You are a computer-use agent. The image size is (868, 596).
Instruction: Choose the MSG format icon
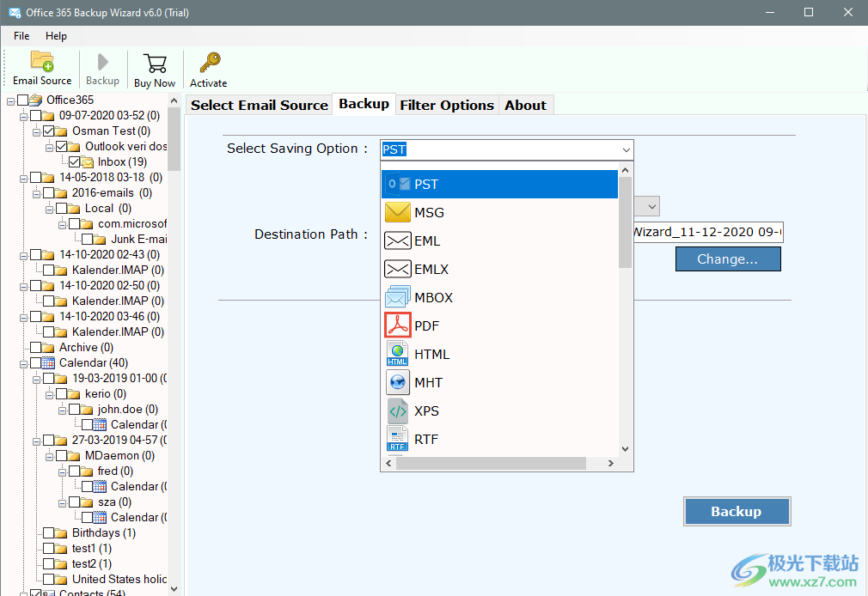pyautogui.click(x=397, y=212)
